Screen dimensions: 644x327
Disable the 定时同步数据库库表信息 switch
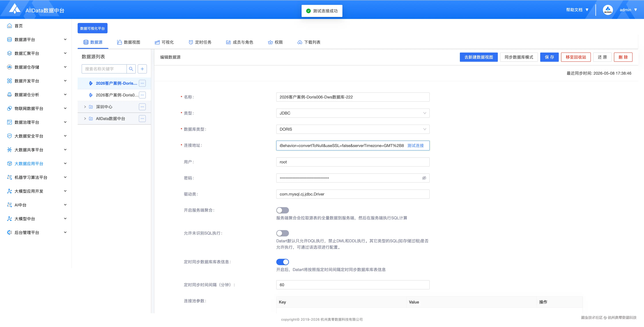click(x=282, y=262)
